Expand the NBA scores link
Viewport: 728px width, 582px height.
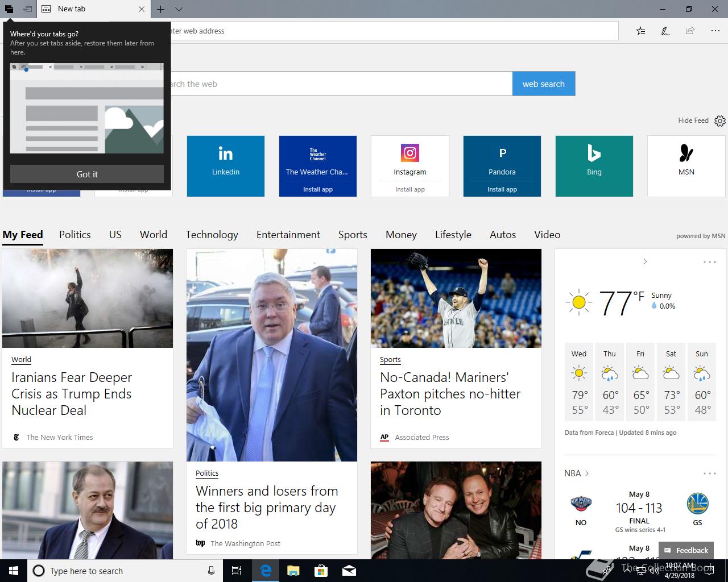point(576,473)
